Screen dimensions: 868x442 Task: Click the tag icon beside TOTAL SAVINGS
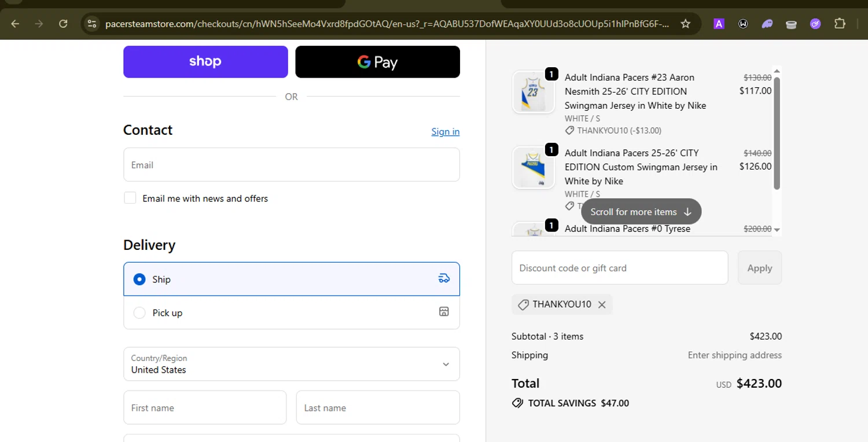[x=517, y=403]
